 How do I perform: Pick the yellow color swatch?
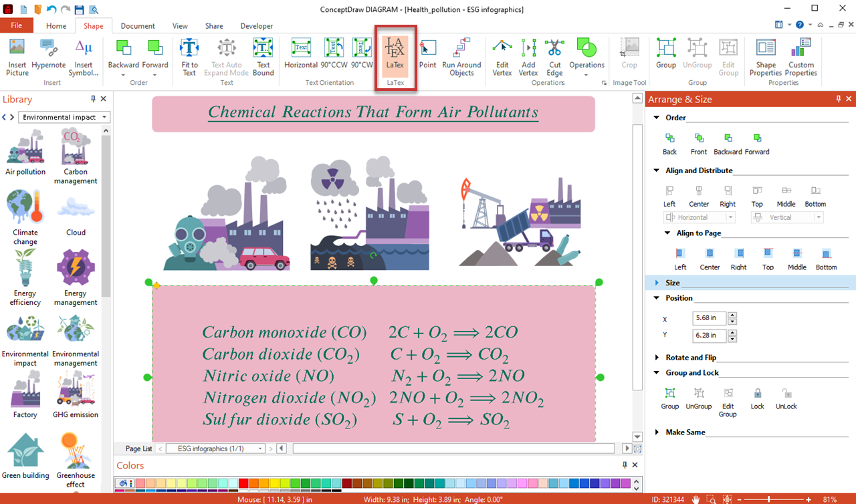(x=274, y=483)
